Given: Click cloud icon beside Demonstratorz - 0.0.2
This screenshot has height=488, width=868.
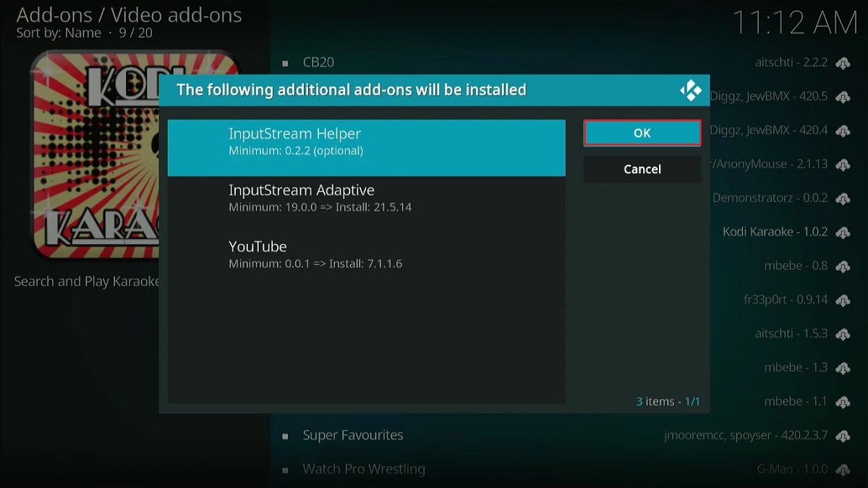Looking at the screenshot, I should pos(842,198).
